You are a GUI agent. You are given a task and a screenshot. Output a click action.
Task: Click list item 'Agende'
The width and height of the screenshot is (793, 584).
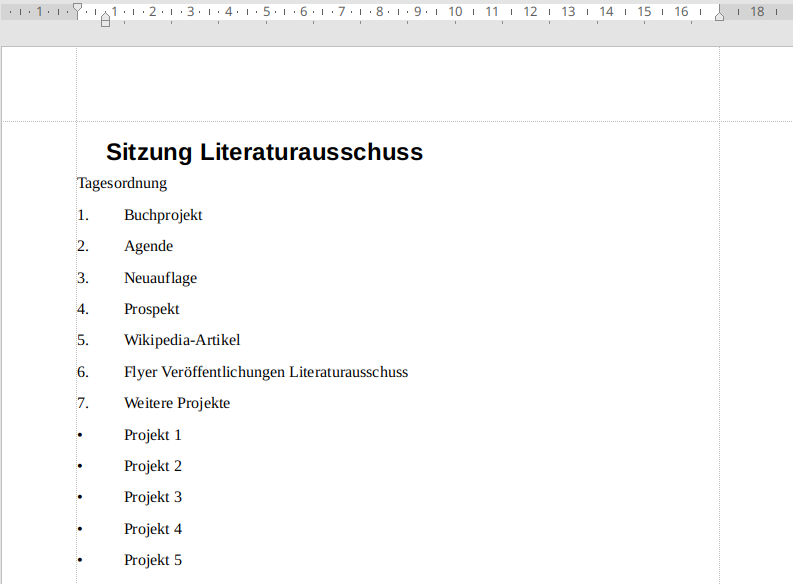(149, 246)
